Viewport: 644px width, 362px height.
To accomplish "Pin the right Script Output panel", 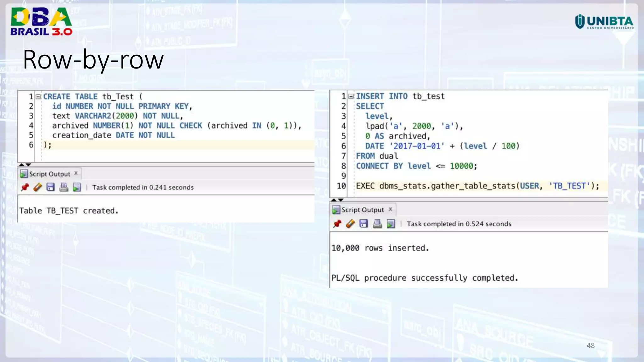I will click(337, 224).
